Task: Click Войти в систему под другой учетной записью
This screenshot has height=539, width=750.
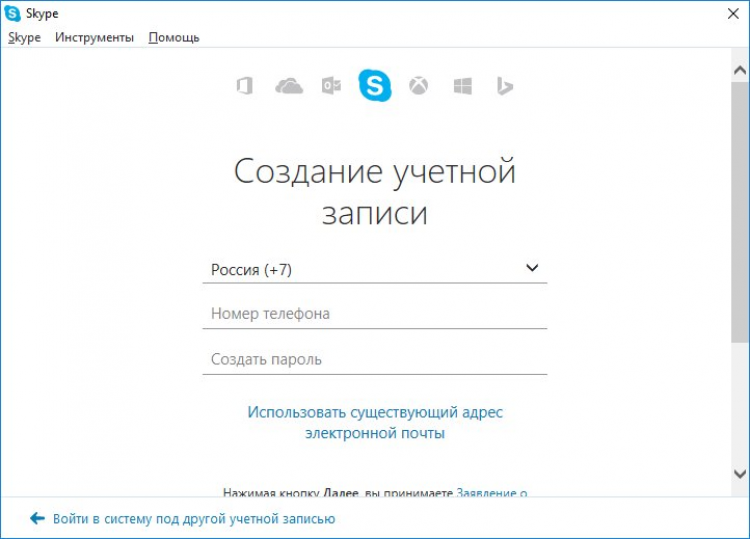Action: click(194, 518)
